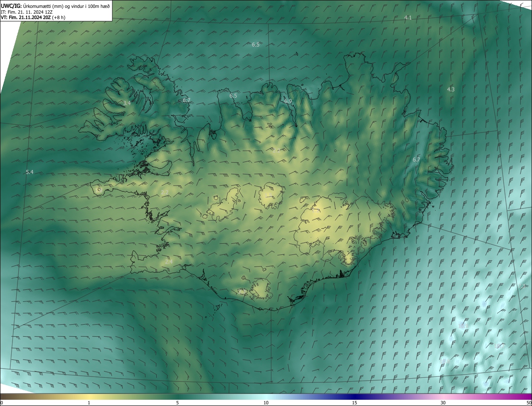Click the colour scale label 0

[x=2, y=403]
